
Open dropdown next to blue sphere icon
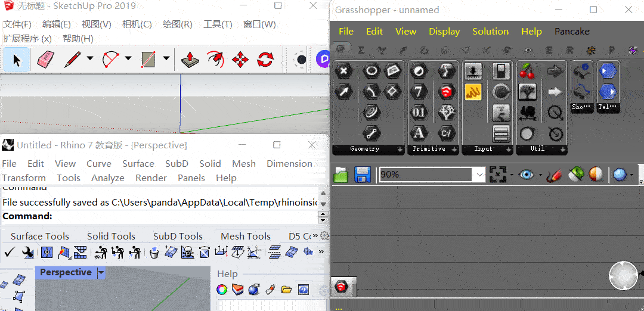[x=631, y=176]
